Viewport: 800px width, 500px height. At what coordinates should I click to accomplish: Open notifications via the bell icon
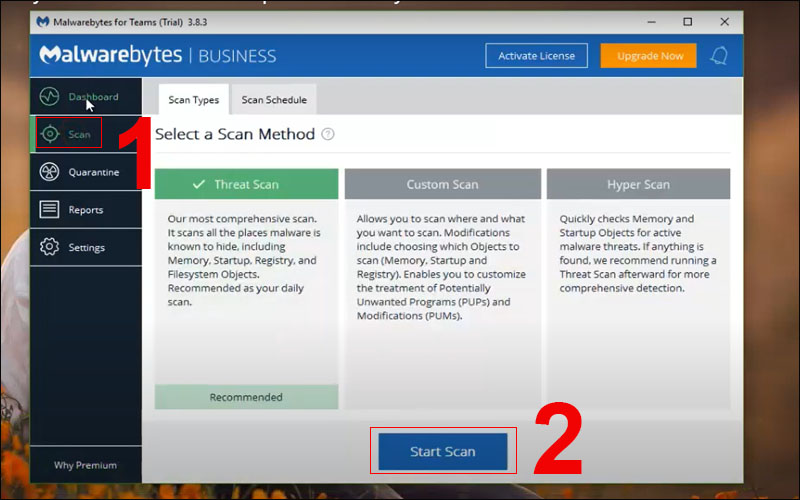tap(719, 56)
